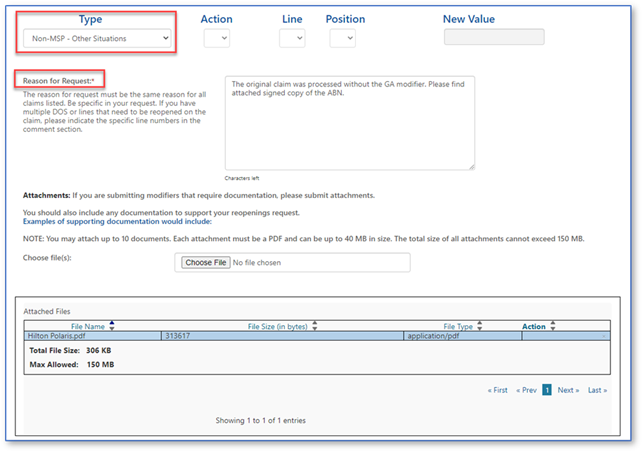
Task: Click in the Reason for Request textarea
Action: point(349,122)
